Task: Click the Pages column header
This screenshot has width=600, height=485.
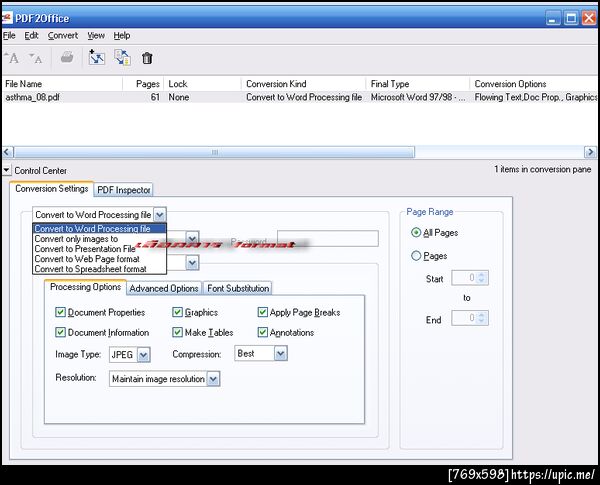Action: pyautogui.click(x=143, y=84)
